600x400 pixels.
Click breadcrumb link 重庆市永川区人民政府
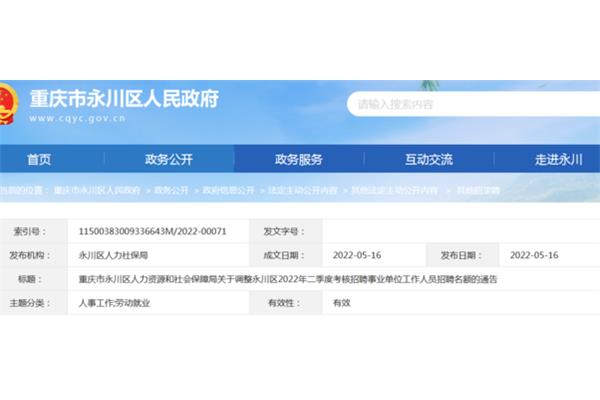coord(97,190)
